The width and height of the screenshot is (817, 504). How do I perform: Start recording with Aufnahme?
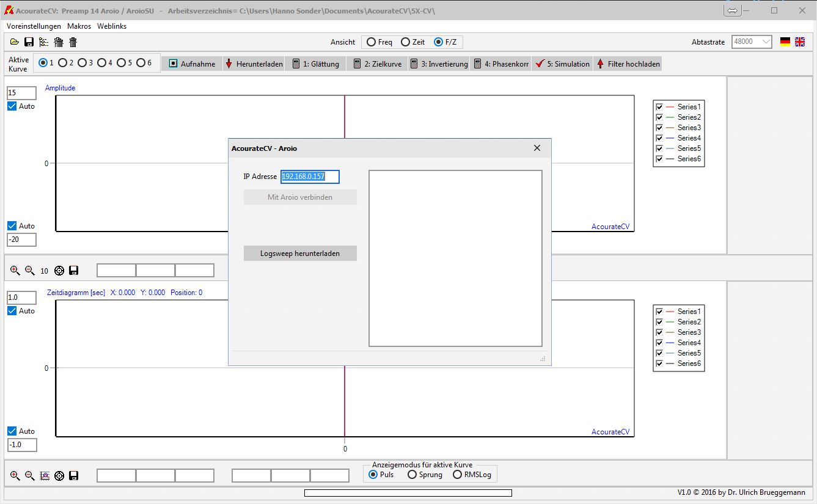[192, 64]
